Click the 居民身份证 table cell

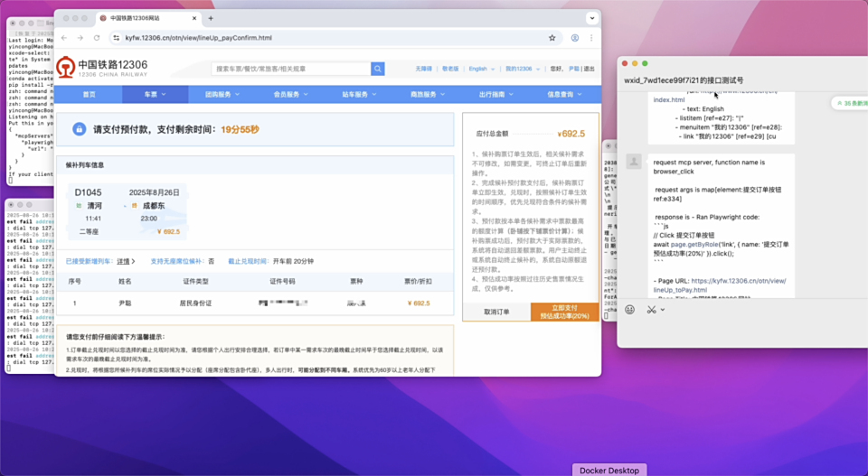(x=195, y=303)
